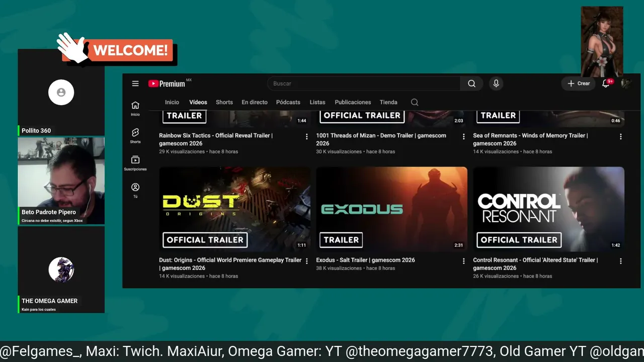Search within the channel using tab magnifier

click(415, 102)
